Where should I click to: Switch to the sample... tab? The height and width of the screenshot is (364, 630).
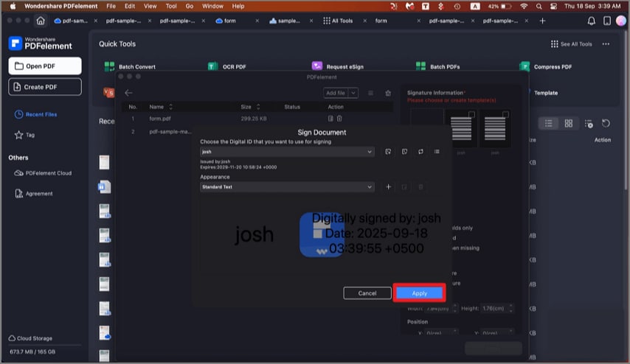coord(285,21)
